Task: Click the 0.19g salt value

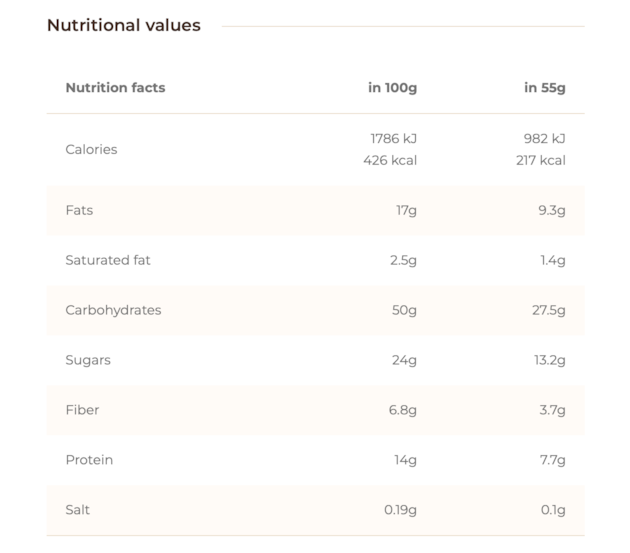Action: point(400,510)
